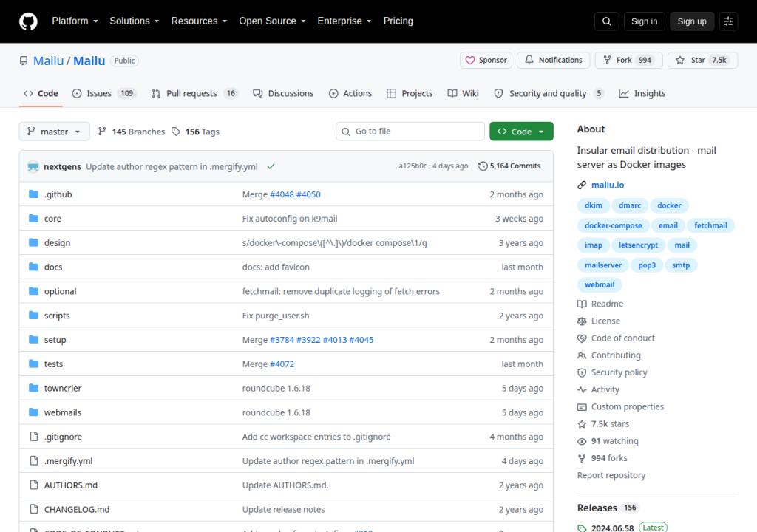This screenshot has width=757, height=532.
Task: Focus the Go to file search field
Action: 410,132
